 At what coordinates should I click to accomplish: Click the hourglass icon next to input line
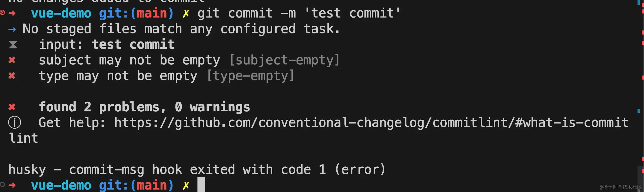point(13,44)
